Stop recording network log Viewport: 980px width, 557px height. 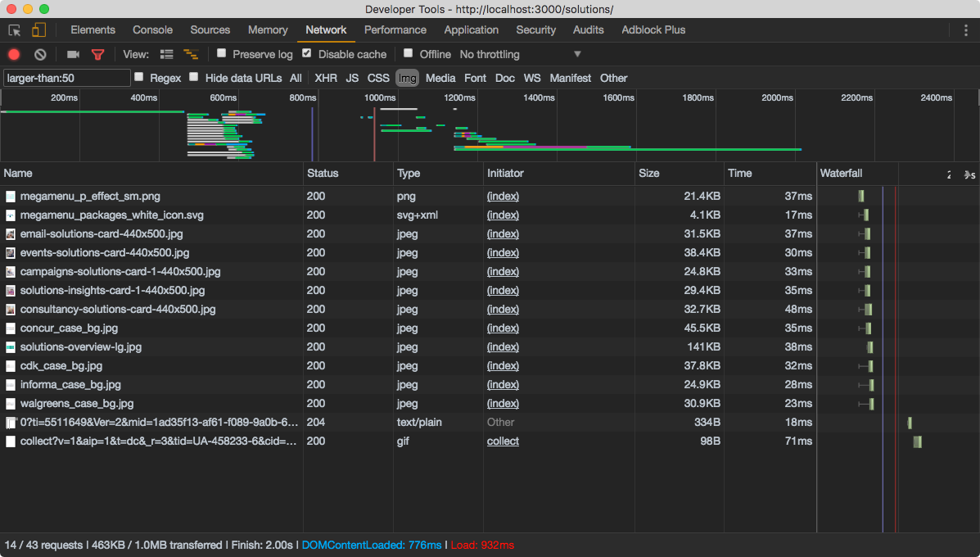[14, 54]
